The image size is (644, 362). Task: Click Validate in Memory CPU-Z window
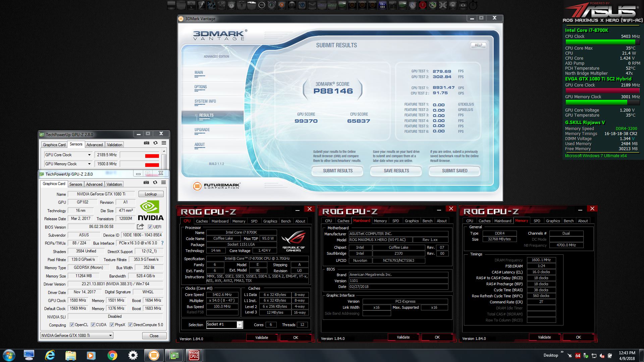point(544,337)
